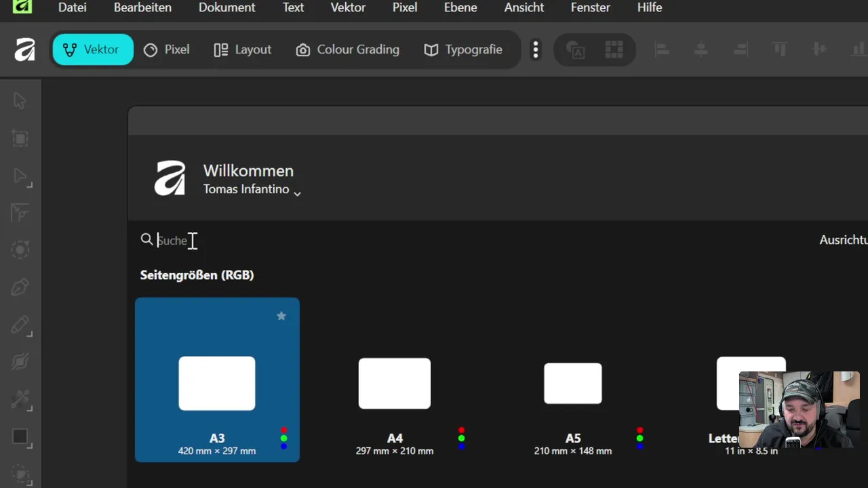Viewport: 868px width, 488px height.
Task: Select the Pencil tool
Action: tap(20, 325)
